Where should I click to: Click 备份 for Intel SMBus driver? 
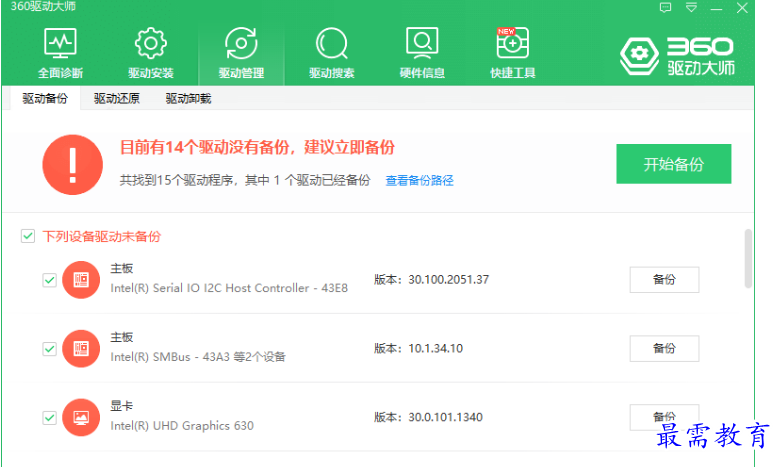[664, 348]
